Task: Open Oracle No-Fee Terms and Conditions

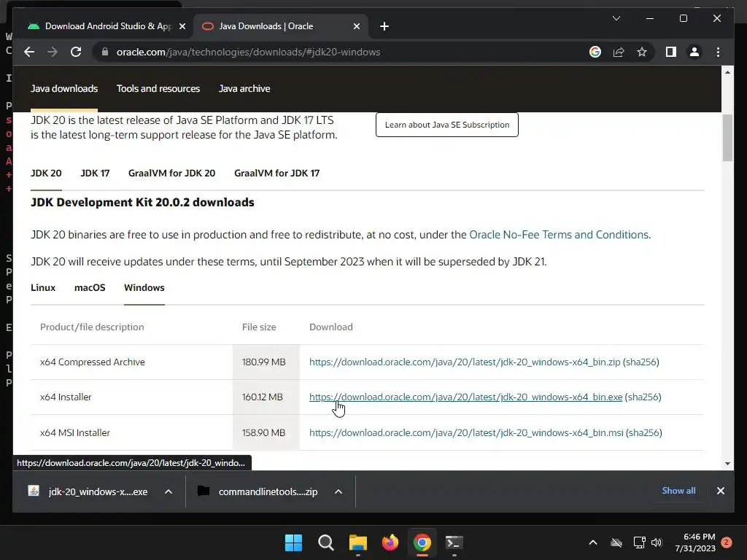Action: [559, 235]
